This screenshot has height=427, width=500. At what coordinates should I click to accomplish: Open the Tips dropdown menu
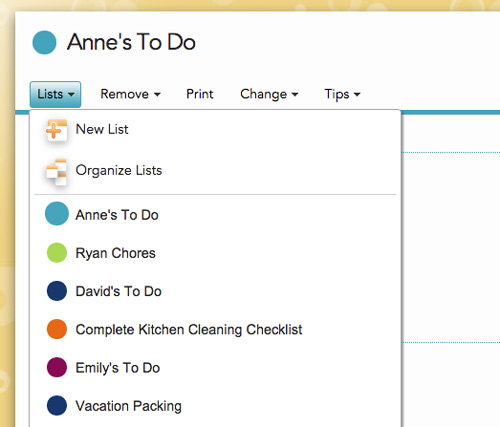(x=342, y=94)
